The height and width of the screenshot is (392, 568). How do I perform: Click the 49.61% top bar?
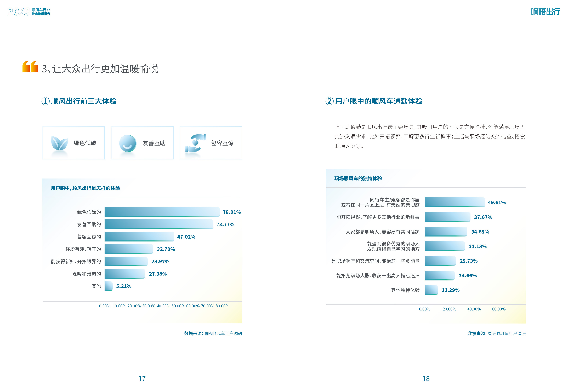click(x=455, y=203)
